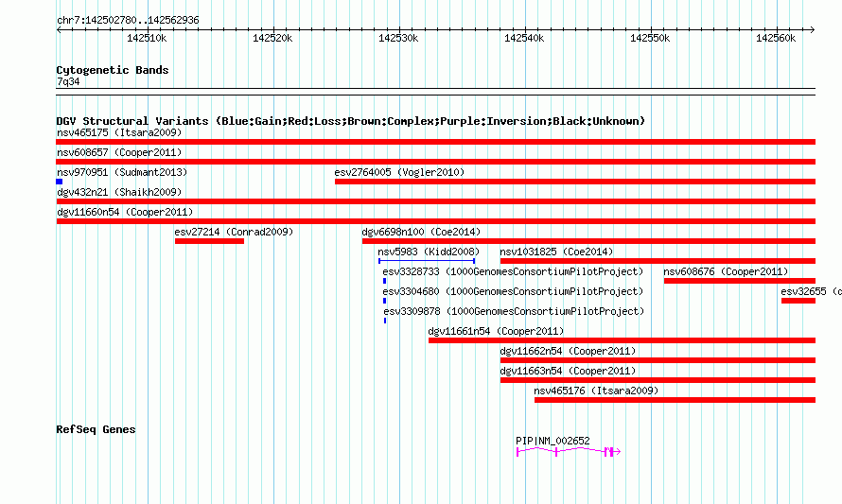842x504 pixels.
Task: Click the dgv6698n100 (Coe2014) label
Action: [421, 232]
